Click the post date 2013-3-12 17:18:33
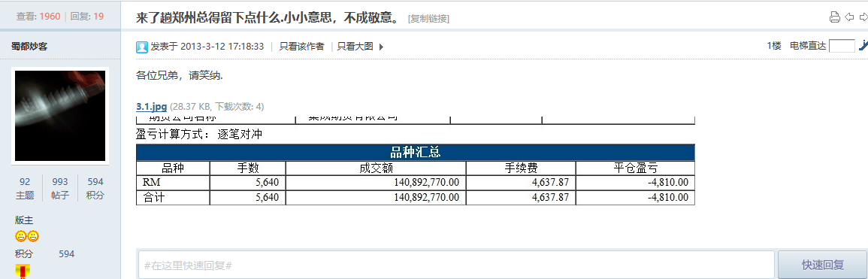Screen dimensions: 868x279 tap(222, 47)
